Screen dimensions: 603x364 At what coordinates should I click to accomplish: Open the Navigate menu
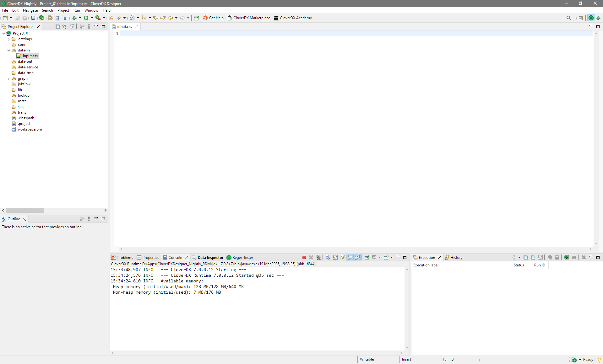30,10
